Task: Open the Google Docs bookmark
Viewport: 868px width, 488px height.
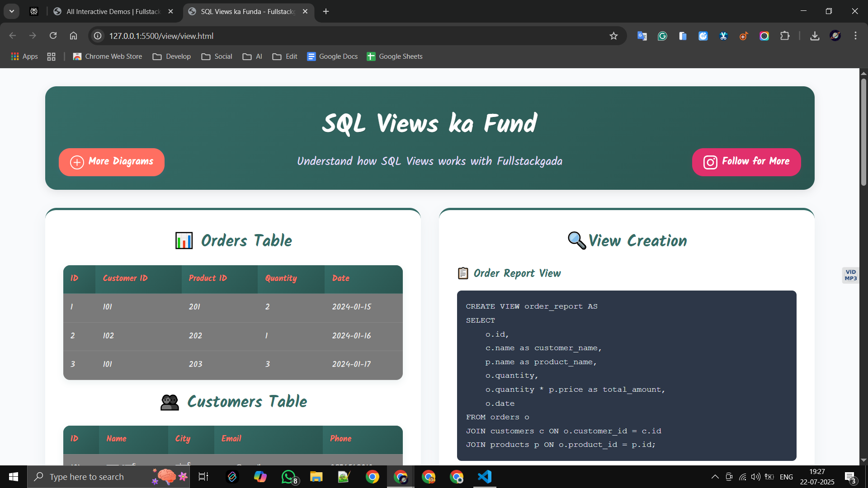Action: pos(332,56)
